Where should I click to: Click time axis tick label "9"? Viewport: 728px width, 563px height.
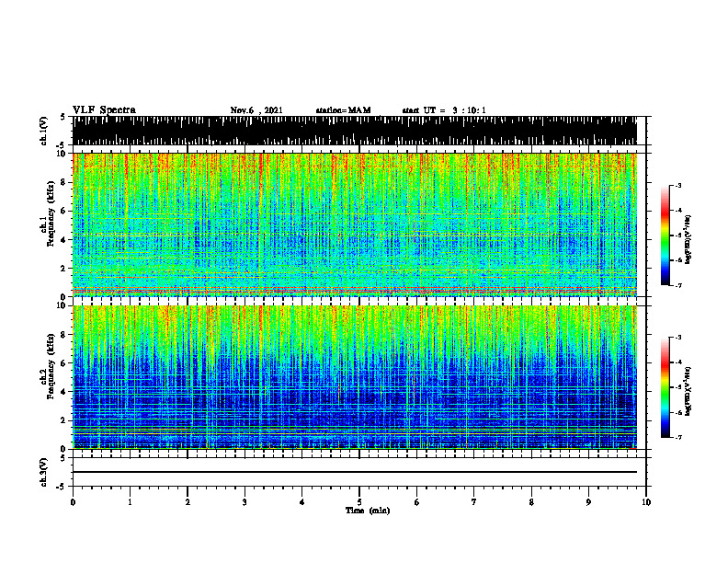(x=588, y=502)
